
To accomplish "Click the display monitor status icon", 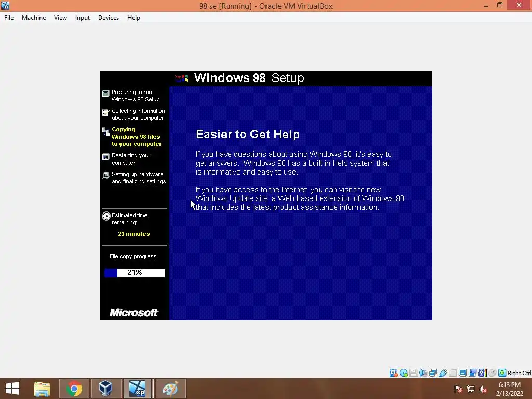I will 462,373.
